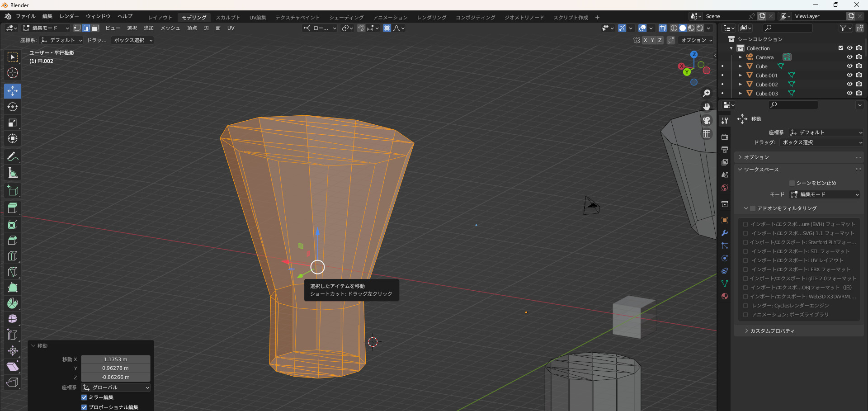Click the 追加 header menu button

coord(149,28)
